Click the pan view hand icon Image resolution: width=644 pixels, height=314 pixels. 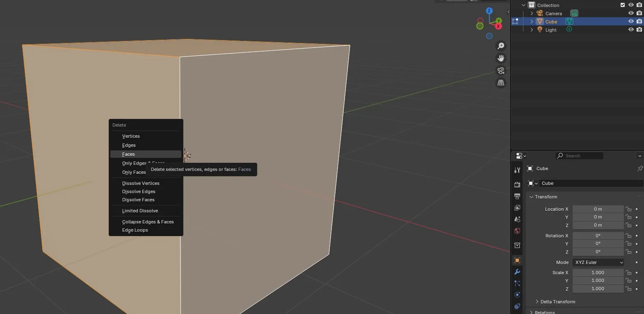tap(501, 58)
